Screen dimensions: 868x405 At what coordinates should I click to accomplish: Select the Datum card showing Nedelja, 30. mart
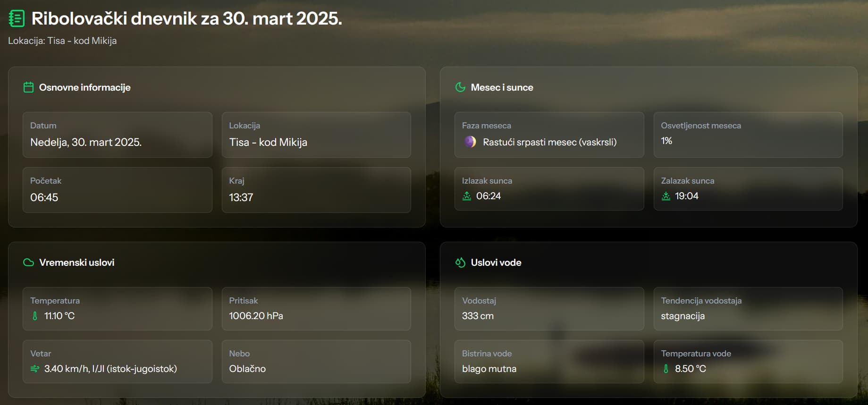(118, 135)
